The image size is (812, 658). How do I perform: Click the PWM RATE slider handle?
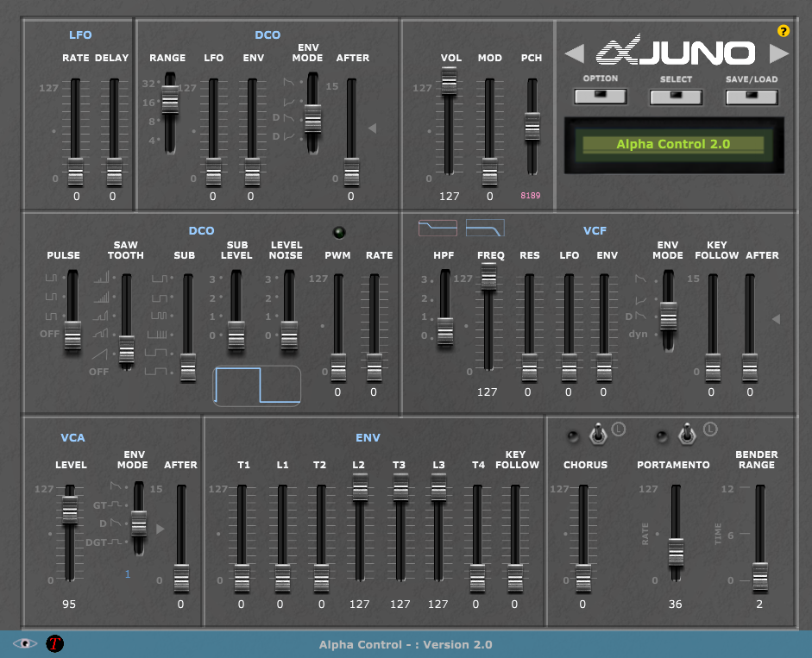375,368
